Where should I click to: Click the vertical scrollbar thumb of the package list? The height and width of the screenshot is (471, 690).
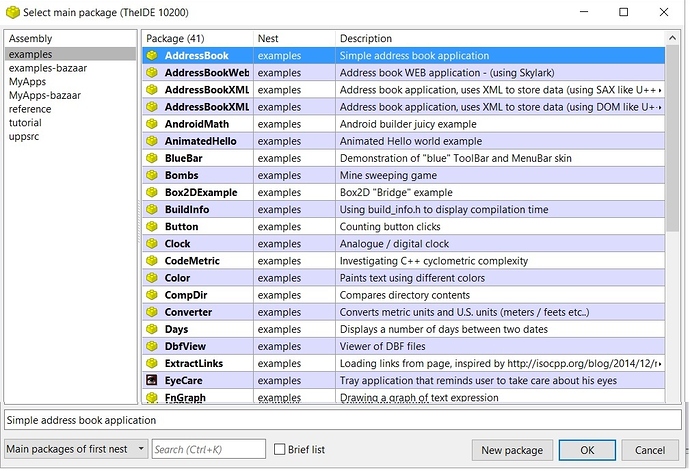point(672,139)
